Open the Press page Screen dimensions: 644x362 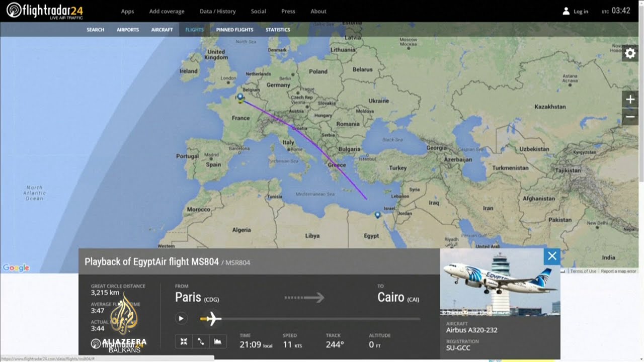(288, 11)
